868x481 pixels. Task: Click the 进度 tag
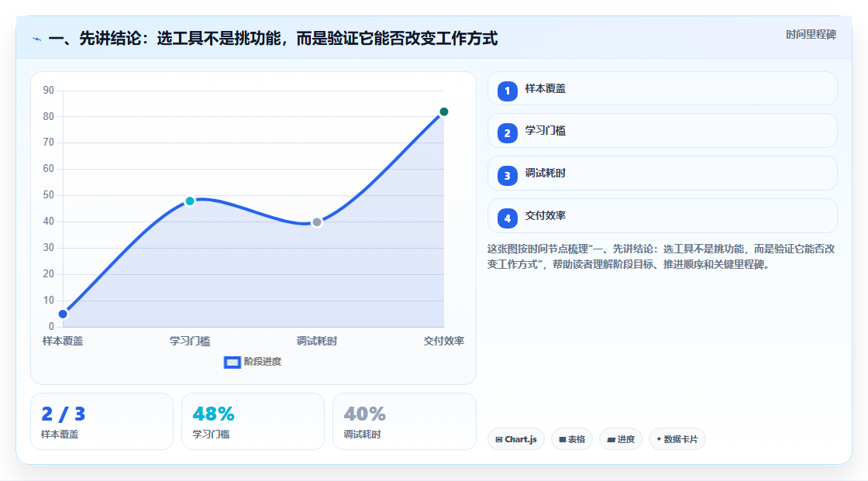(x=621, y=439)
